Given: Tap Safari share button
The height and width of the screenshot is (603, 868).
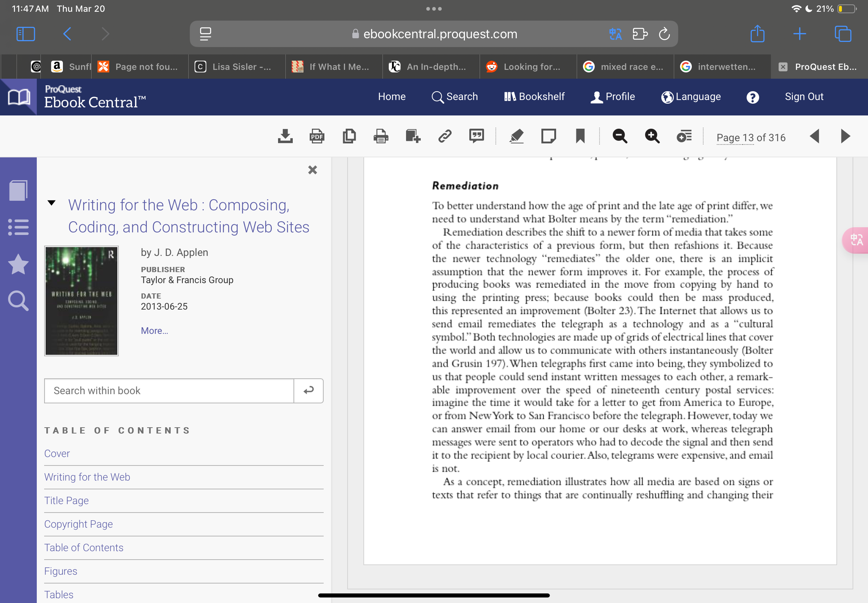Looking at the screenshot, I should [757, 33].
